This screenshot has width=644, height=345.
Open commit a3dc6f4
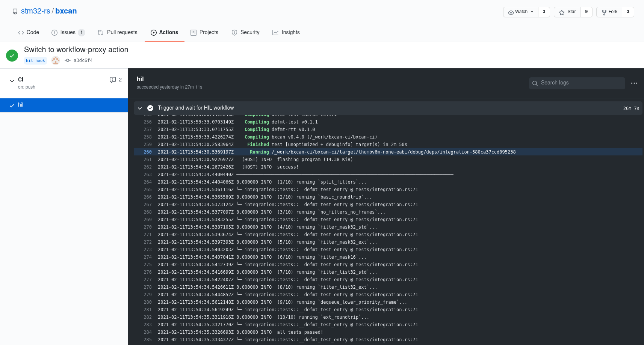(83, 60)
